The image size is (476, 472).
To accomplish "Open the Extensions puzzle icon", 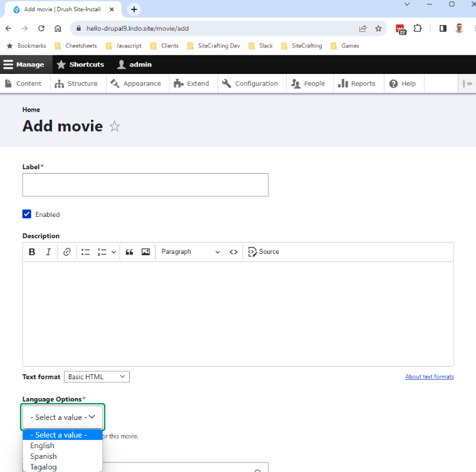I will pos(418,28).
